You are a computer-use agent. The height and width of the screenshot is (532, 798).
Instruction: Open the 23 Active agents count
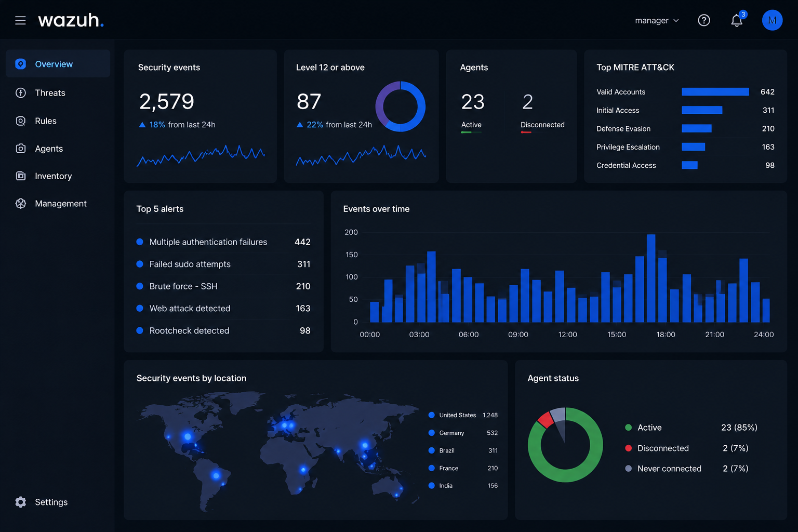(473, 102)
